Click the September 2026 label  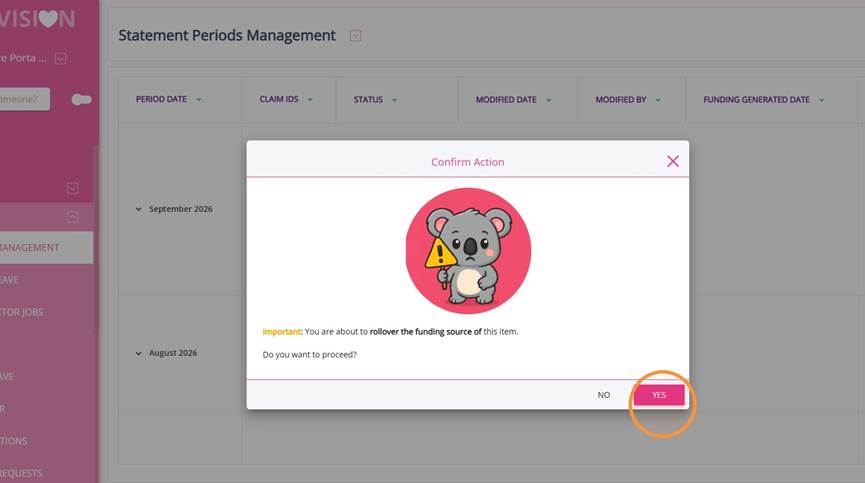tap(180, 209)
